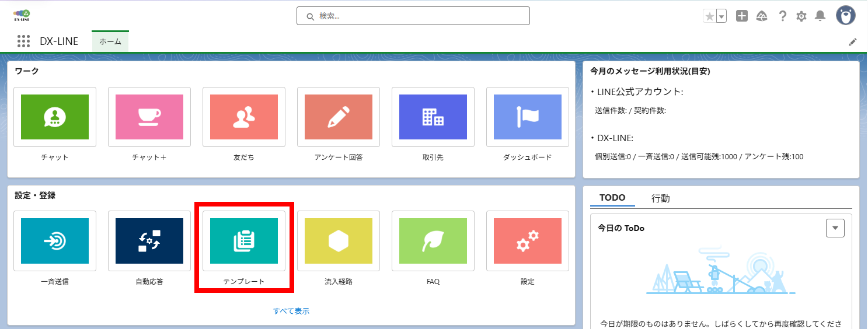868x329 pixels.
Task: Open the チャット tile
Action: pyautogui.click(x=55, y=117)
